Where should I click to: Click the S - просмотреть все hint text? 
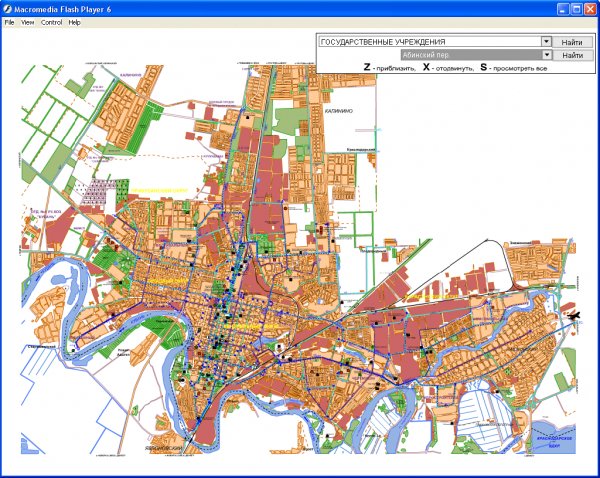coord(514,68)
